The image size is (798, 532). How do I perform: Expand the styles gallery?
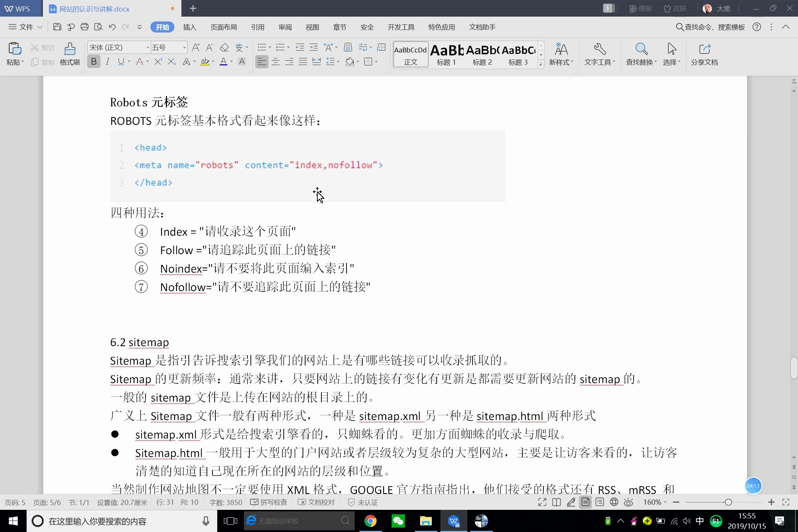coord(541,64)
